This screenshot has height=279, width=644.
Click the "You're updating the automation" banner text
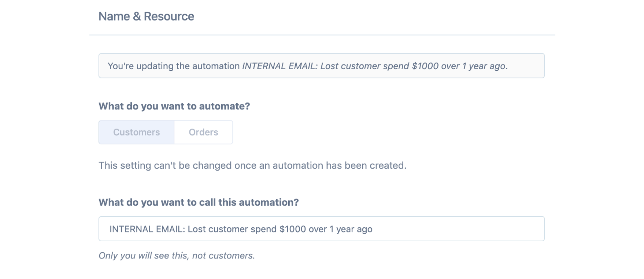click(x=174, y=66)
